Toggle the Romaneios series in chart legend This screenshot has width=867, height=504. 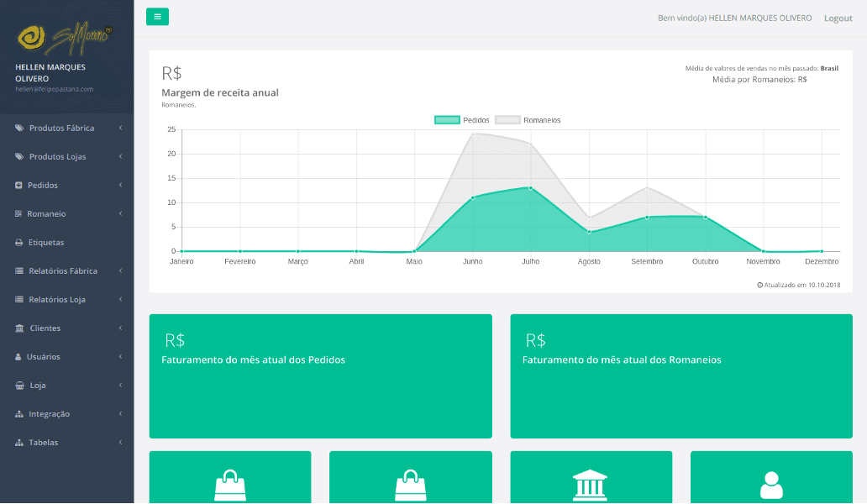528,120
